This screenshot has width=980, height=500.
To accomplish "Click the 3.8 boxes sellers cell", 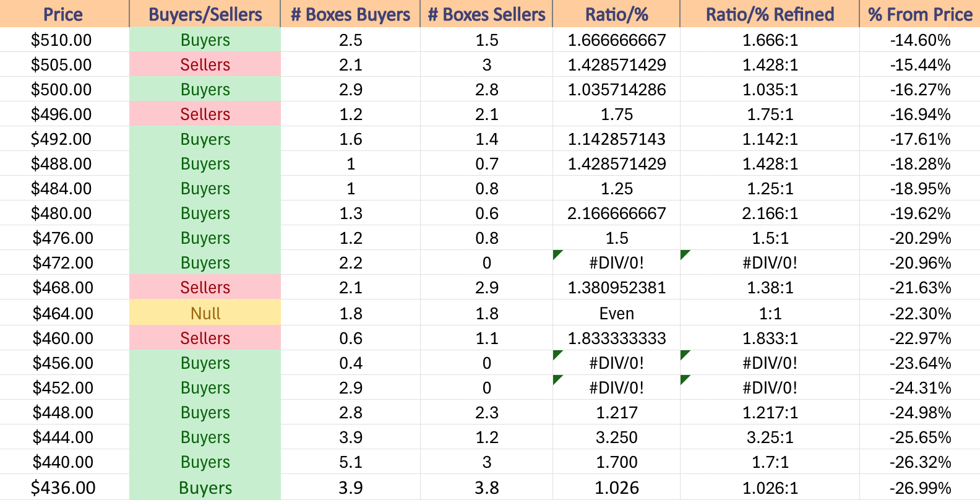I will pyautogui.click(x=486, y=488).
